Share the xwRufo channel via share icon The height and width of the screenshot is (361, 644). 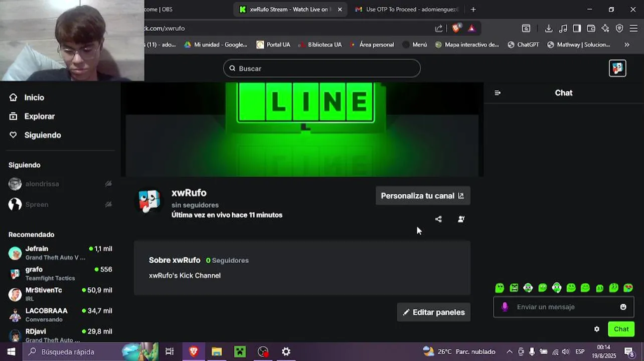438,219
